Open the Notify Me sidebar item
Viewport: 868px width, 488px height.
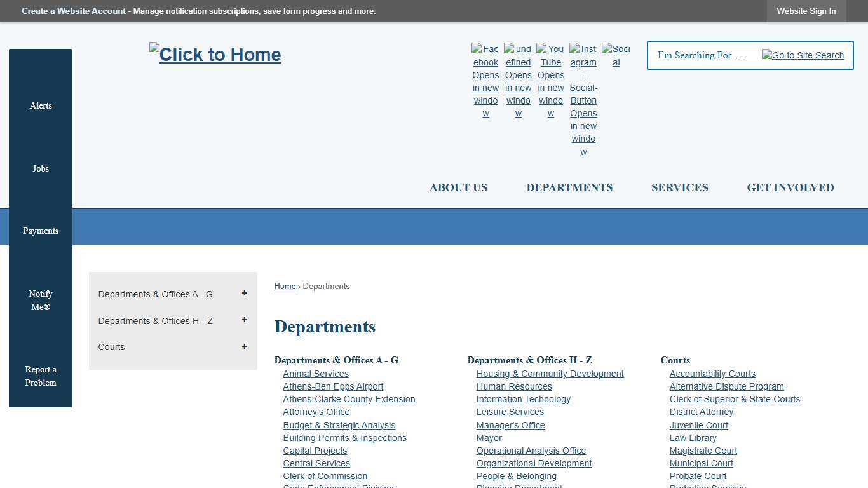coord(40,300)
